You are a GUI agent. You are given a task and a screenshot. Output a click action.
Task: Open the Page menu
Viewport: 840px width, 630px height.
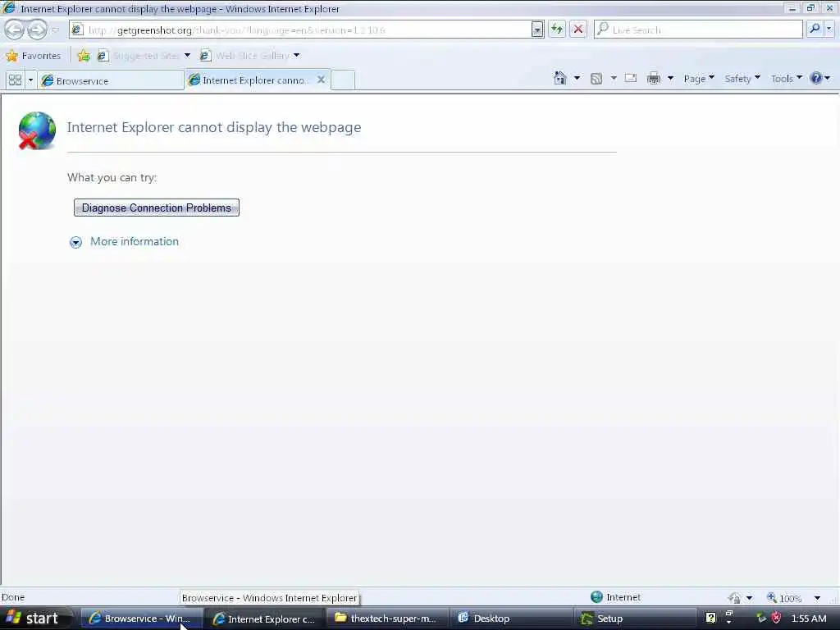click(x=699, y=78)
